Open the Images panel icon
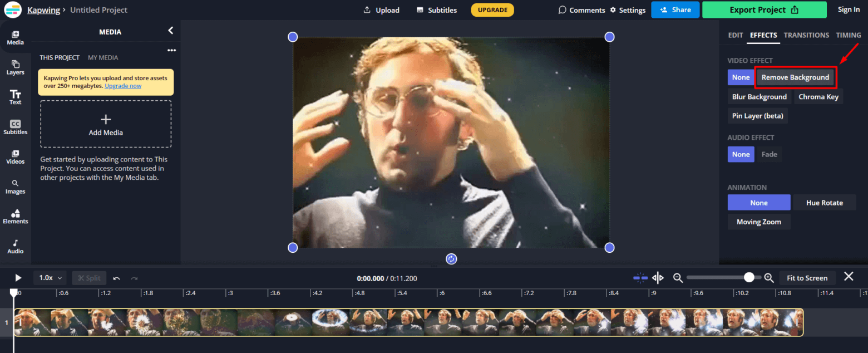Viewport: 868px width, 353px height. coord(15,187)
